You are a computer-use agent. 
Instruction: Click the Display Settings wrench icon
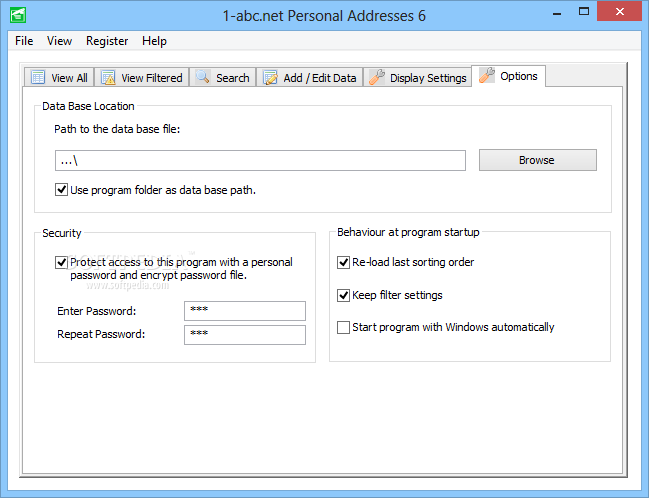point(377,77)
